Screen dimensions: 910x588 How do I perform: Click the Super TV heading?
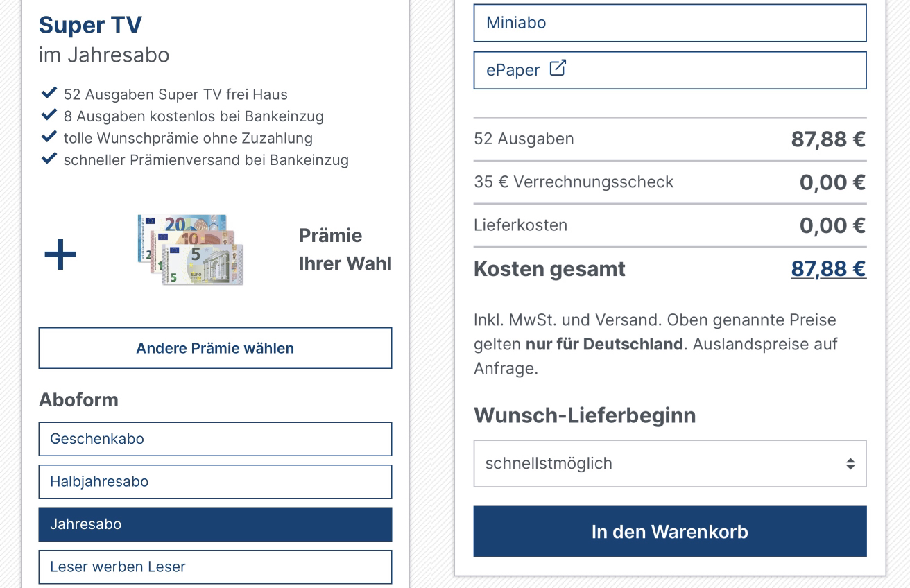pyautogui.click(x=90, y=25)
